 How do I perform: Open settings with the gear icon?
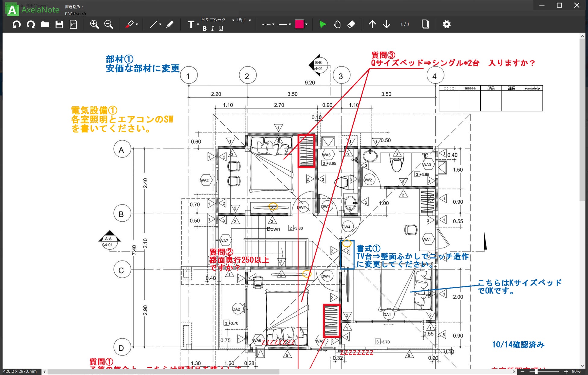point(446,24)
